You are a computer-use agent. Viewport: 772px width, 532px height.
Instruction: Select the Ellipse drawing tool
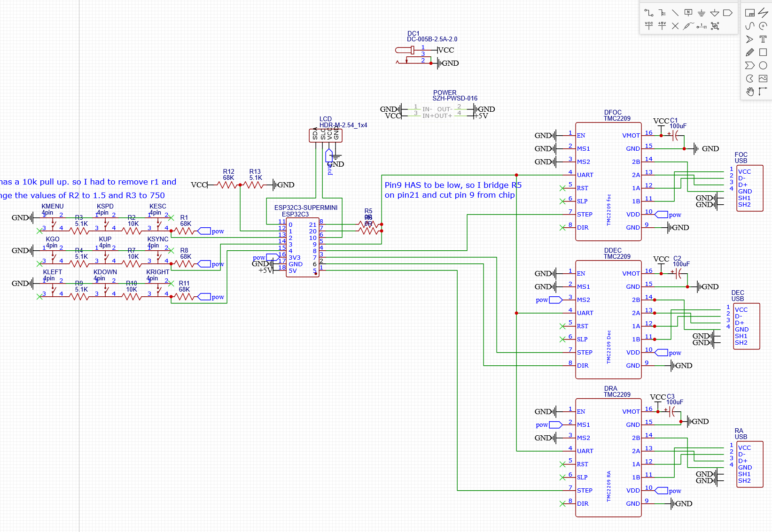763,65
